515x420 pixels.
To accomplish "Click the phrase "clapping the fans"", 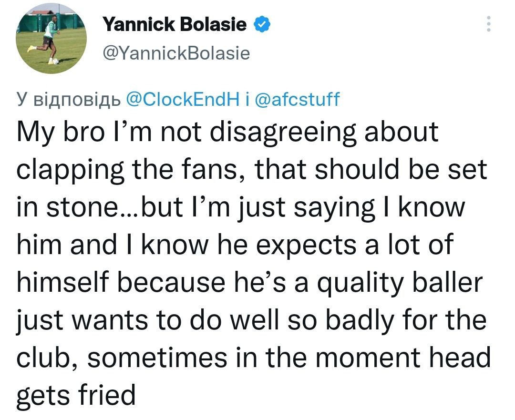I will click(130, 170).
